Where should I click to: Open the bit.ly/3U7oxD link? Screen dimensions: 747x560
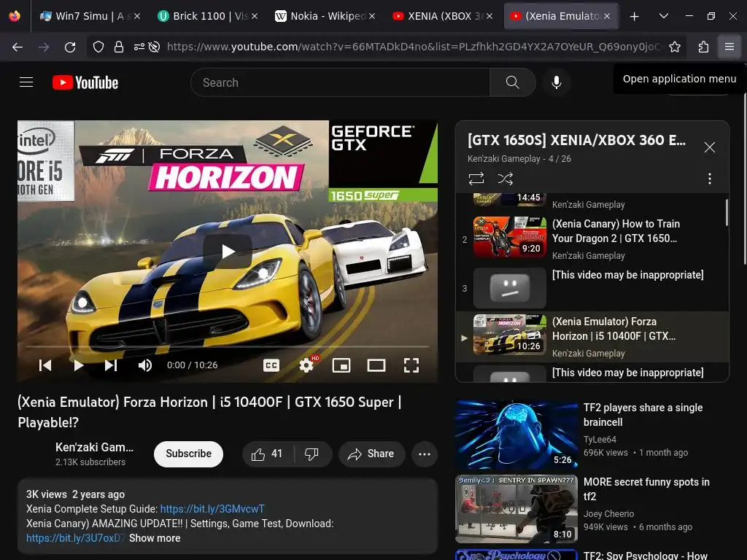[76, 538]
